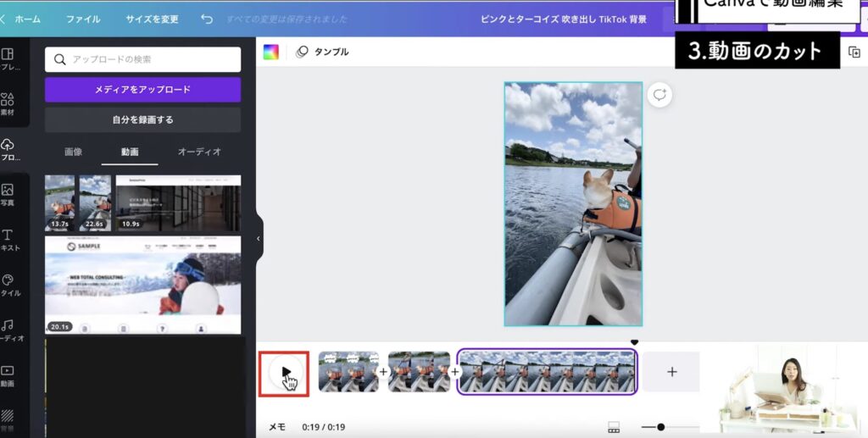This screenshot has height=438, width=868.
Task: Click the search magnifier icon
Action: 60,59
